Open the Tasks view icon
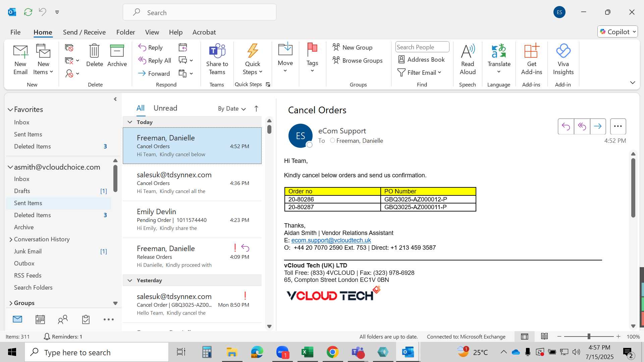The image size is (644, 362). [x=86, y=319]
